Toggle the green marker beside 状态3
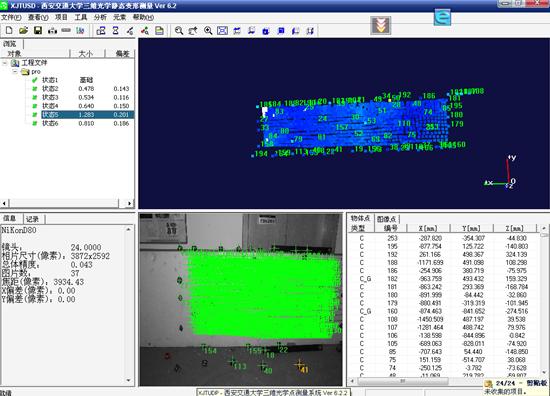Viewport: 550px width, 396px height. tap(35, 97)
